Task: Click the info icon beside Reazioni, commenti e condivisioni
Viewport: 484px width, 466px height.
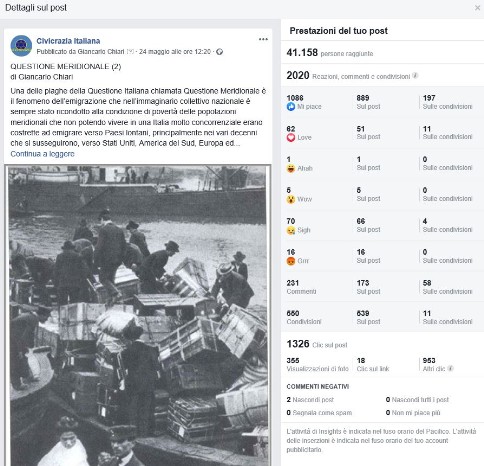Action: 415,76
